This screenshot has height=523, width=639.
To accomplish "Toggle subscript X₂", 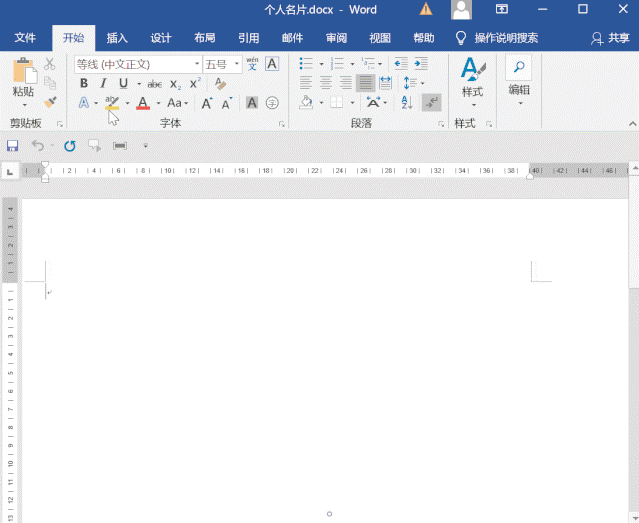I will click(x=175, y=84).
